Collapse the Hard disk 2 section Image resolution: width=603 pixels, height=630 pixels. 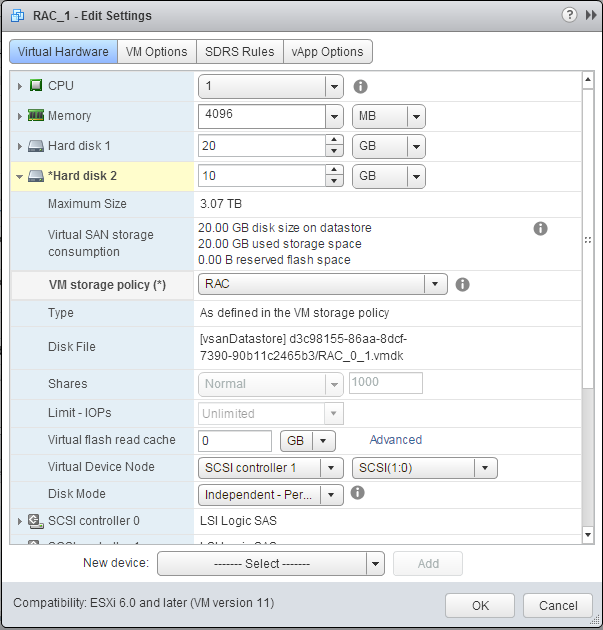click(x=19, y=176)
